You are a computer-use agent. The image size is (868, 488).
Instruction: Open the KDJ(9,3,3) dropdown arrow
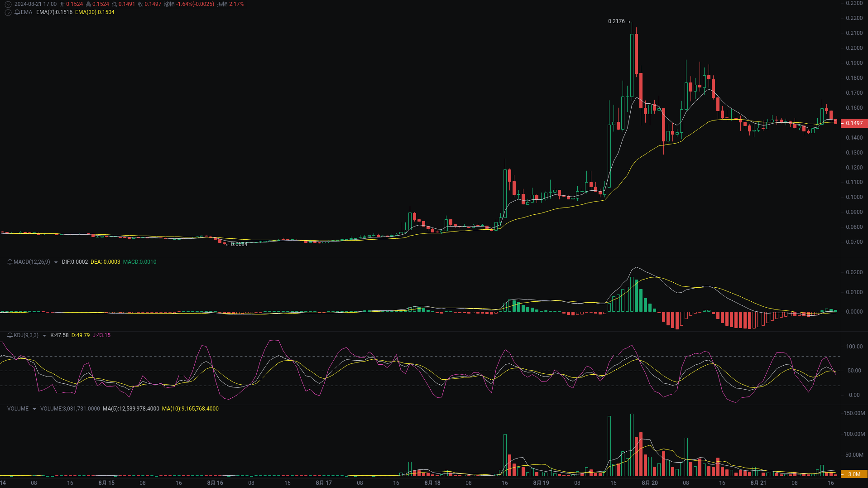tap(44, 336)
